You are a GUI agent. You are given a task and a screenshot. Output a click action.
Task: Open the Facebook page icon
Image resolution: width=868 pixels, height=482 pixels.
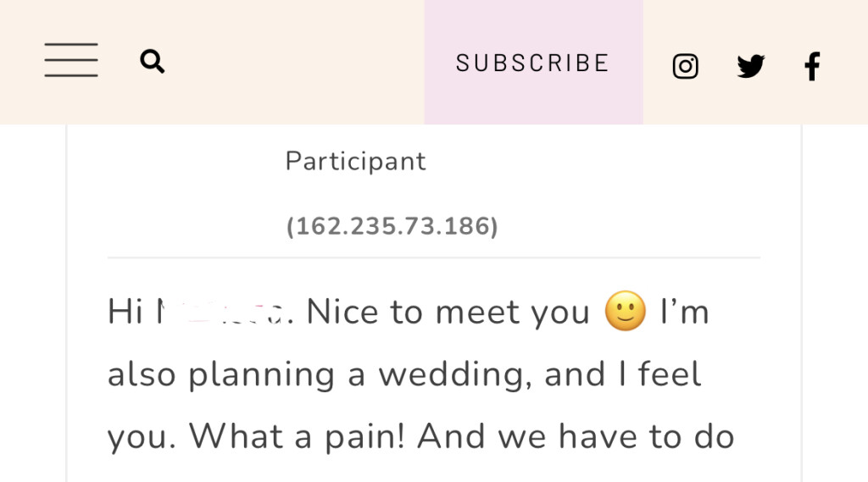(812, 66)
